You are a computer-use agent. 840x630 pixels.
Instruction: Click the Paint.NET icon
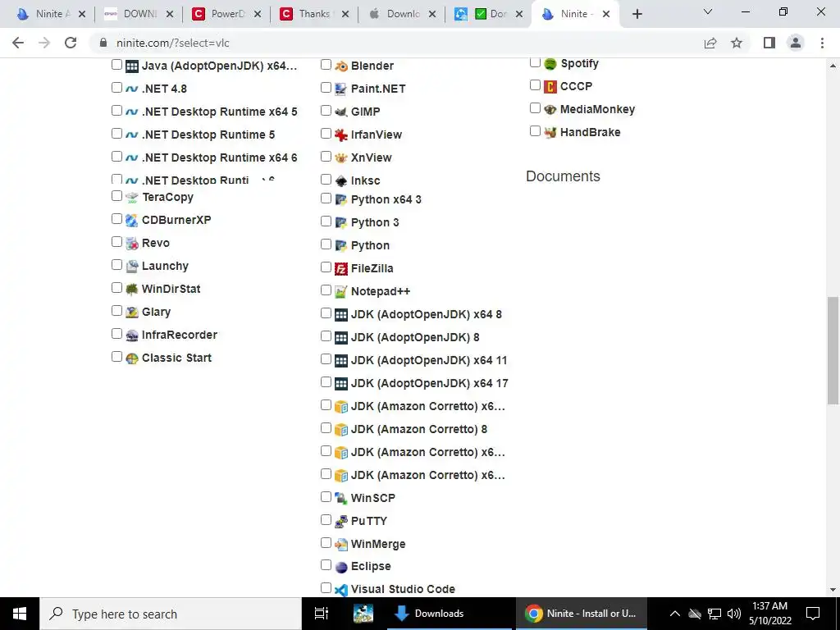tap(340, 89)
